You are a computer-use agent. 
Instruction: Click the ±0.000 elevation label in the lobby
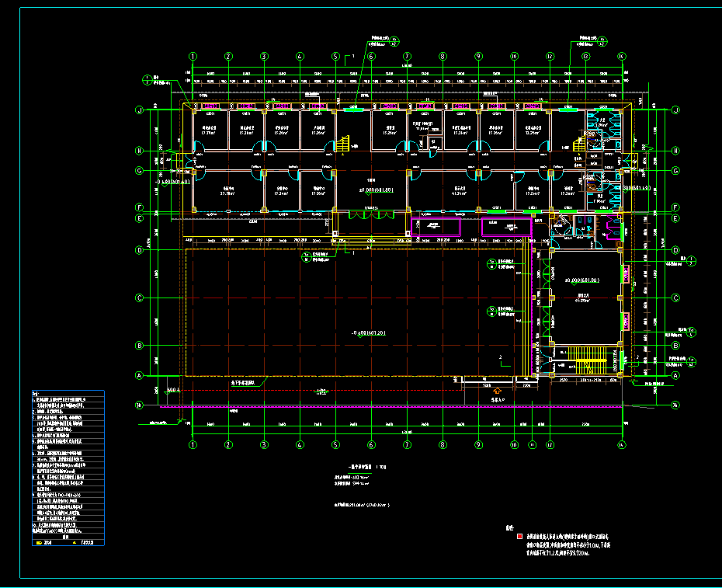click(377, 190)
